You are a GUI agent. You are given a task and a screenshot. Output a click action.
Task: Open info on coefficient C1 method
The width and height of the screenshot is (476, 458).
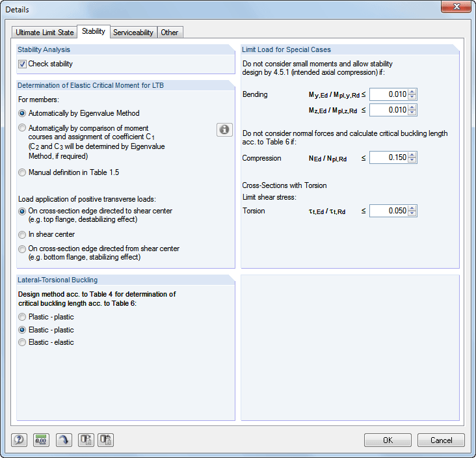[224, 129]
